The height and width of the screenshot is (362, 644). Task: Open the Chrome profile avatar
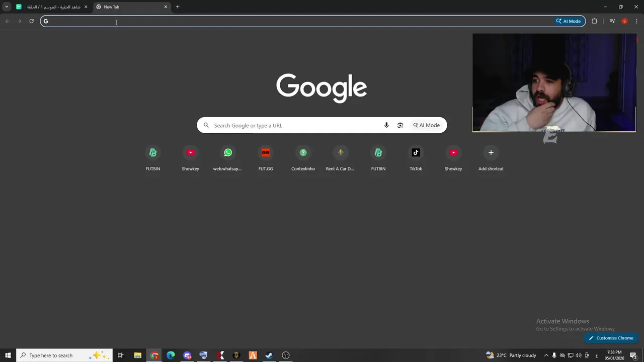pyautogui.click(x=624, y=21)
